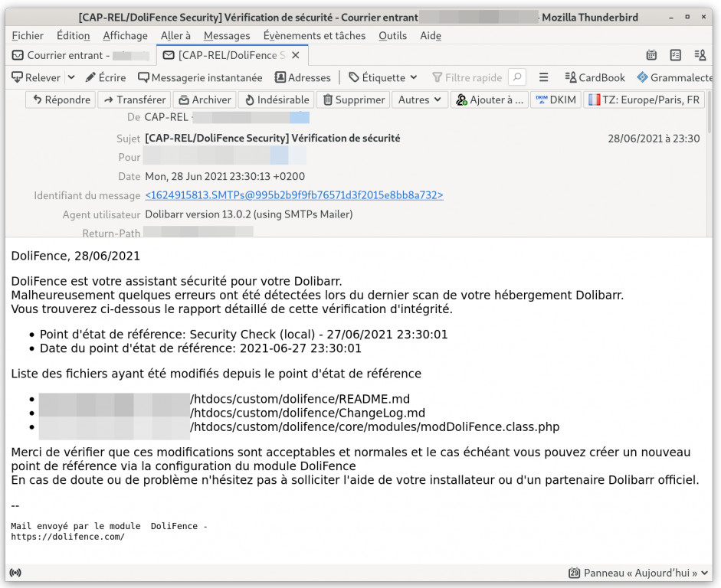Open Messagerie instantanée
The width and height of the screenshot is (721, 588).
(x=201, y=77)
